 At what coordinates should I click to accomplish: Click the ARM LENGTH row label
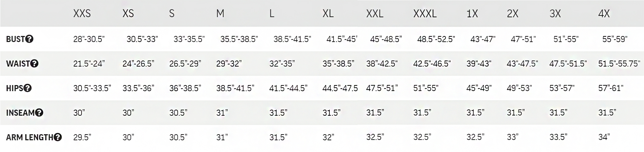29,137
